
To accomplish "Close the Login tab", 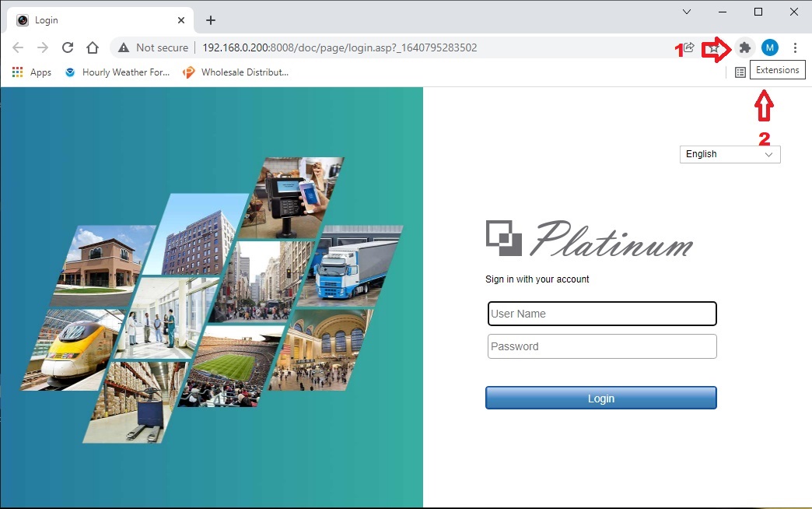I will (180, 20).
